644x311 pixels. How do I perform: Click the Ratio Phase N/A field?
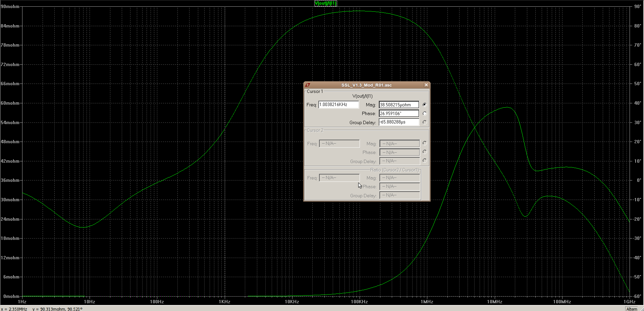[399, 187]
